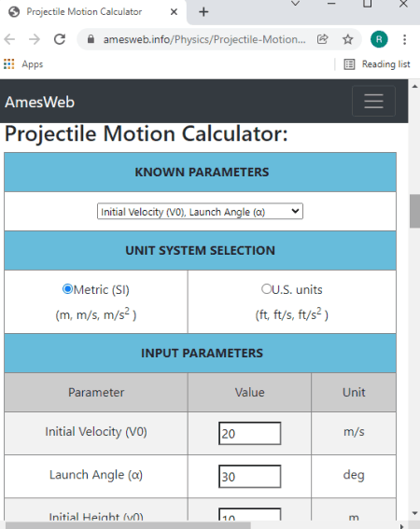
Task: Open the Reading list
Action: tap(377, 64)
